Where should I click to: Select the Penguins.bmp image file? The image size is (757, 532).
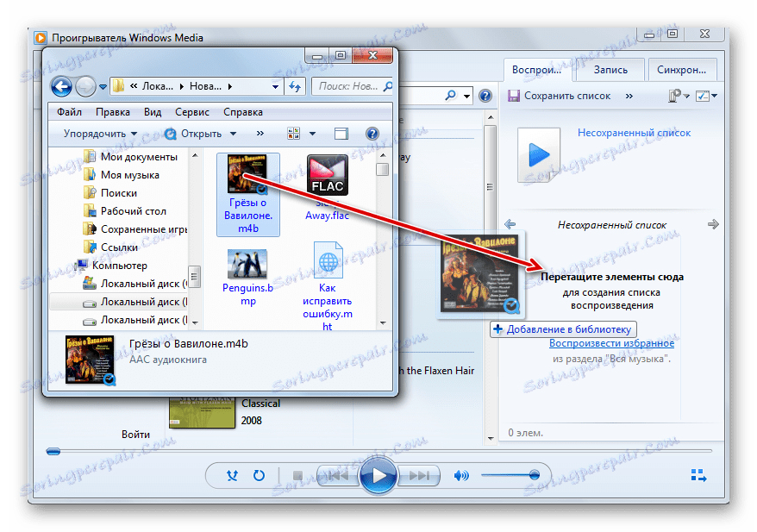tap(247, 278)
